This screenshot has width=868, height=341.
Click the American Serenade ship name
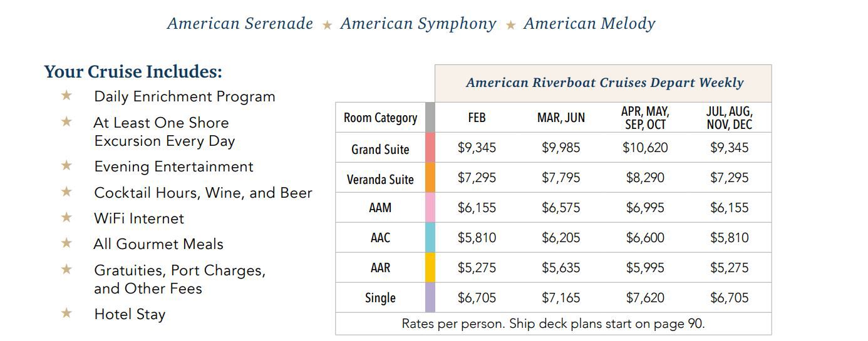(240, 24)
